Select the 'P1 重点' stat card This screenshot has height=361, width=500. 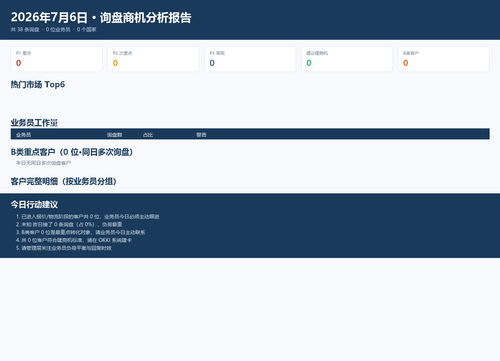(x=57, y=59)
